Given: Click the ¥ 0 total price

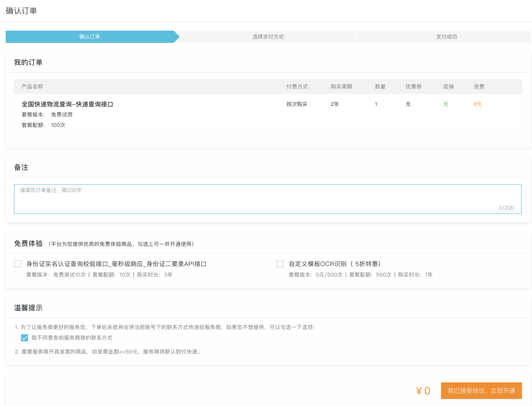Looking at the screenshot, I should [x=423, y=391].
